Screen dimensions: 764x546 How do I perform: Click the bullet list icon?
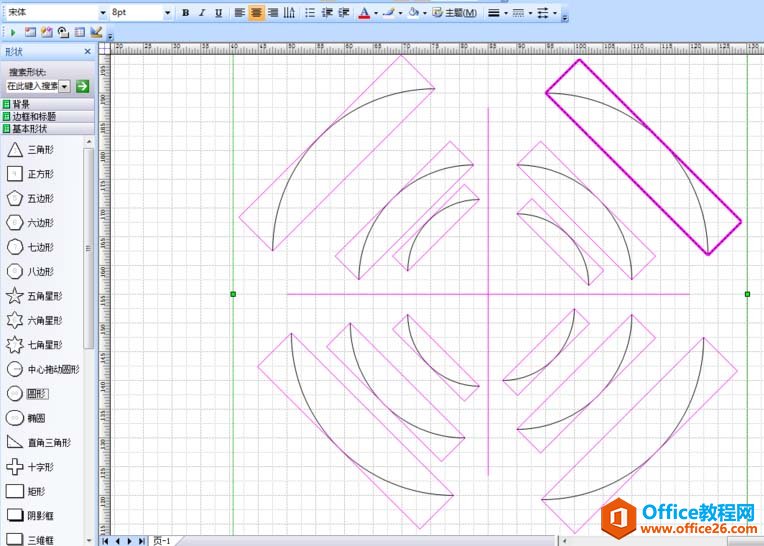point(309,13)
